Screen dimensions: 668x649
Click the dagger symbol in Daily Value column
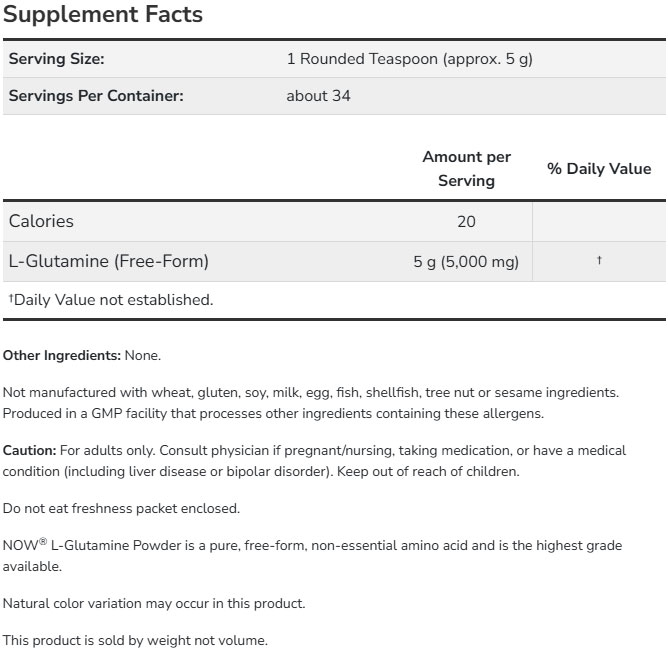pyautogui.click(x=599, y=260)
